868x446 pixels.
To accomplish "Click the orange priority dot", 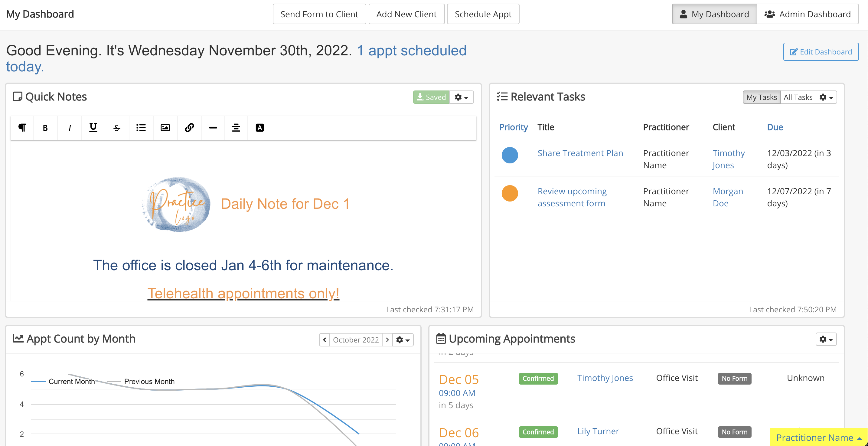I will pos(510,193).
